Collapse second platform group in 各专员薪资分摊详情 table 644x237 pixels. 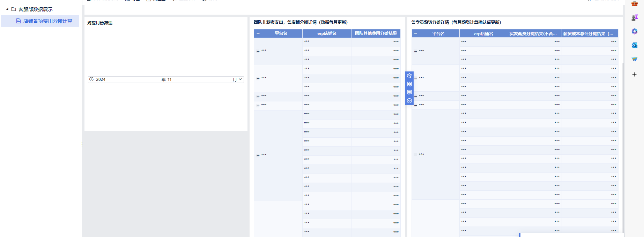pyautogui.click(x=416, y=78)
